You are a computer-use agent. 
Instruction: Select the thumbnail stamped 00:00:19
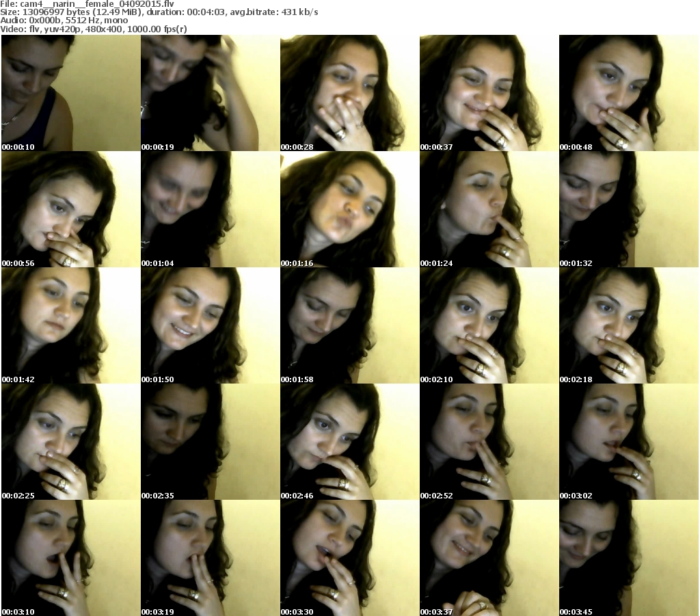pyautogui.click(x=211, y=93)
